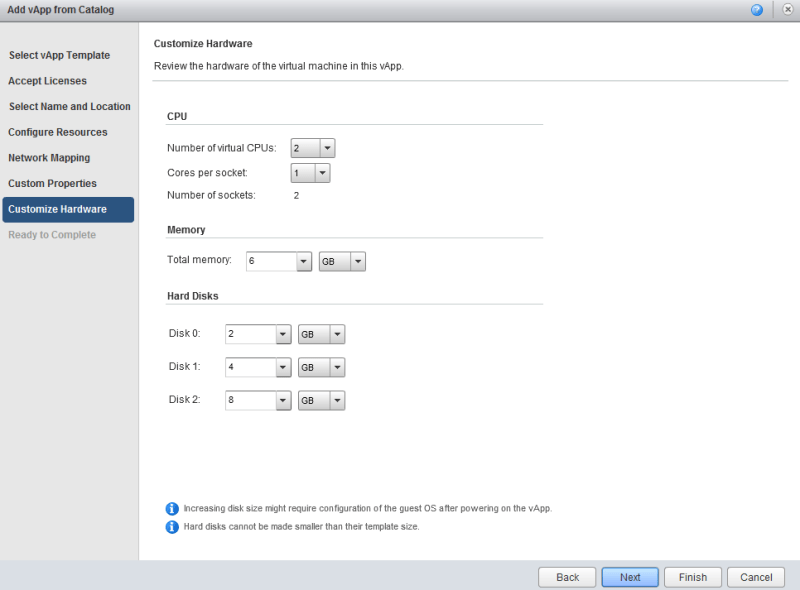The image size is (800, 590).
Task: Click the help question mark icon
Action: 757,10
